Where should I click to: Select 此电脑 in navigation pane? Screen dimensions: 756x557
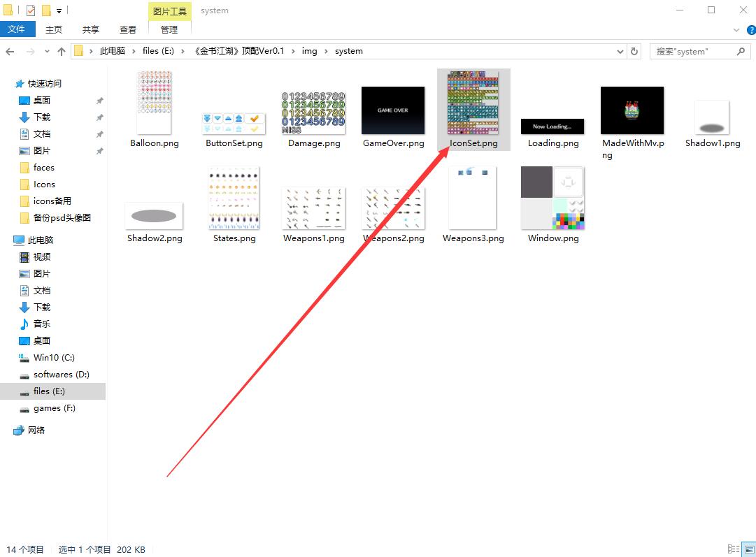point(41,240)
